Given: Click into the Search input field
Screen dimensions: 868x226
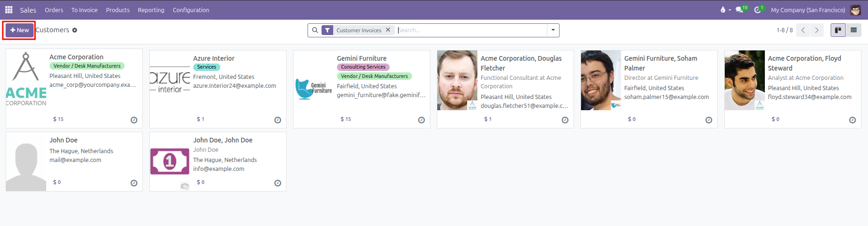Looking at the screenshot, I should click(471, 30).
